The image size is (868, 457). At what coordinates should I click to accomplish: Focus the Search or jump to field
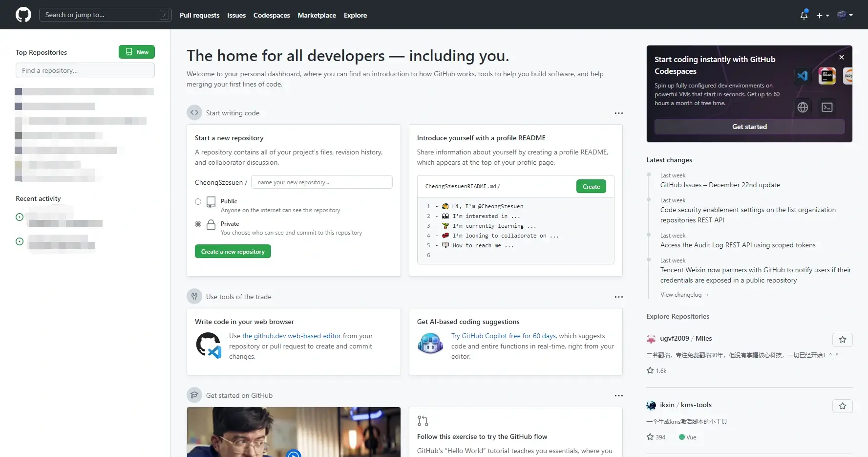tap(106, 15)
